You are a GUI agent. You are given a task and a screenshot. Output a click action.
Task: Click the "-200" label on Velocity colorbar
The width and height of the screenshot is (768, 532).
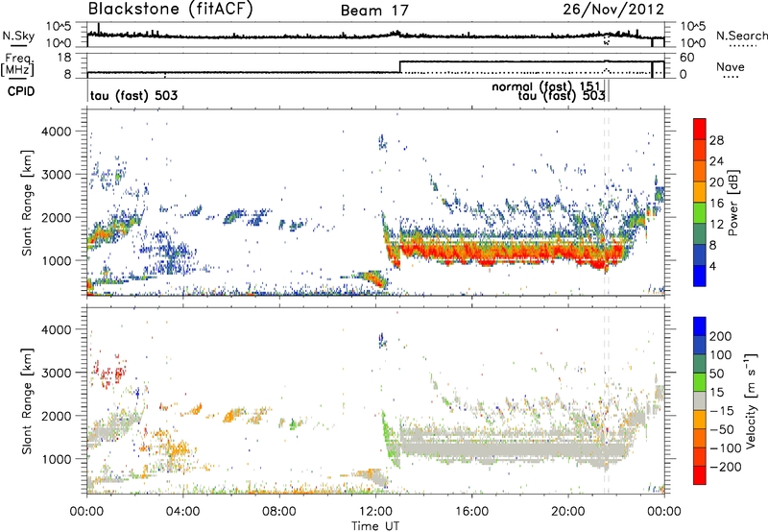click(726, 467)
